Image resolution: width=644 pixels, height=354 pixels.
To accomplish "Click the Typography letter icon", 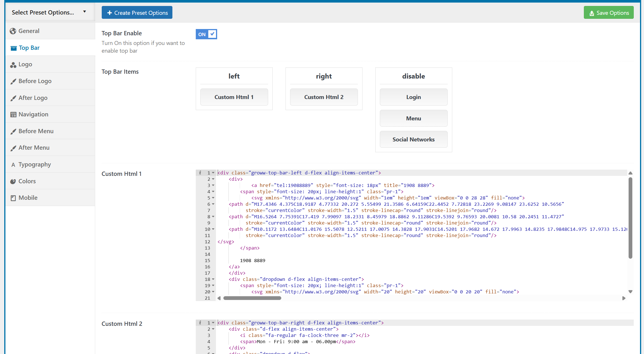I will pos(13,165).
